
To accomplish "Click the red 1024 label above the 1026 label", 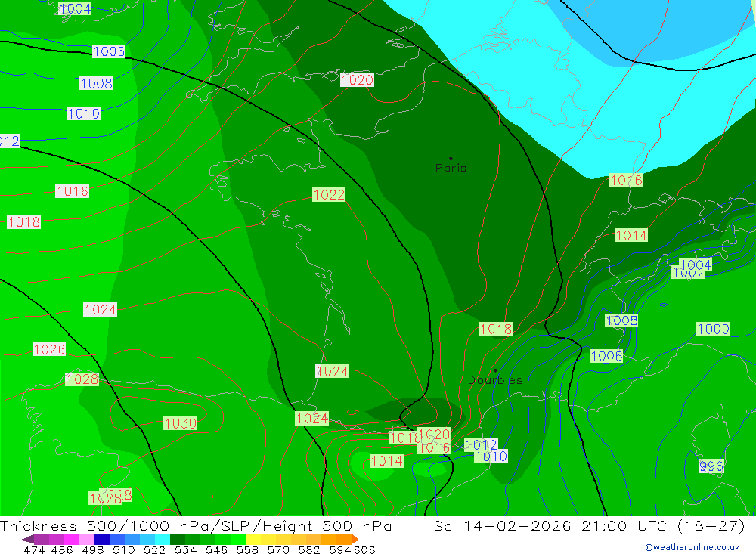I will coord(101,310).
